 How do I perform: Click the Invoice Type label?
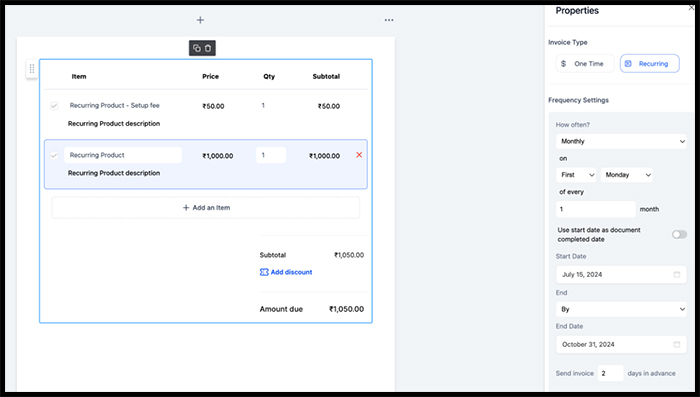[568, 42]
